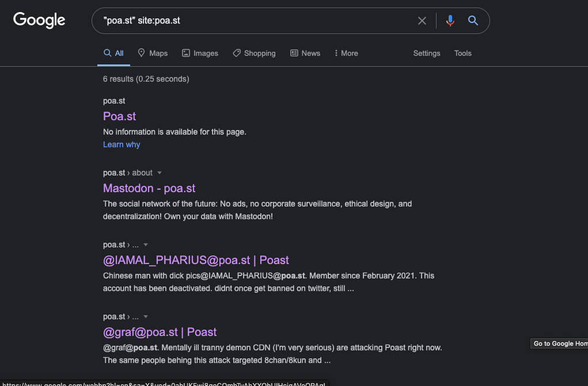Screen dimensions: 588x386
Task: Open dropdown arrow beside the IAMAL_PHARIUS result URL
Action: (146, 244)
